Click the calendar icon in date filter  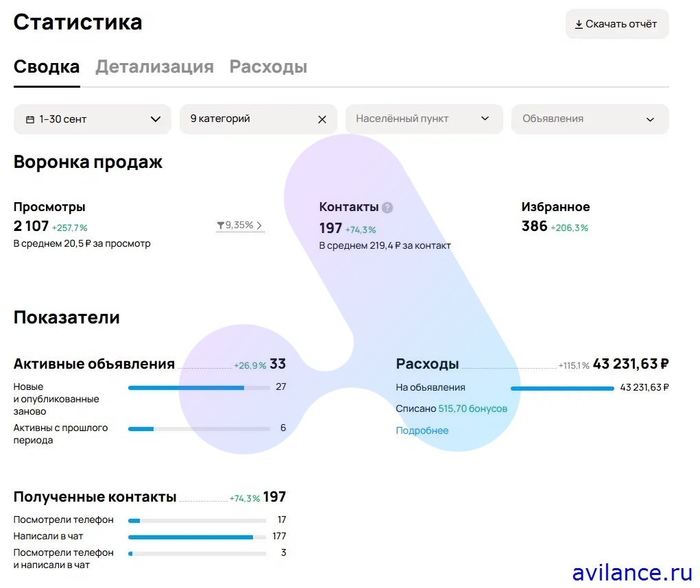coord(30,119)
